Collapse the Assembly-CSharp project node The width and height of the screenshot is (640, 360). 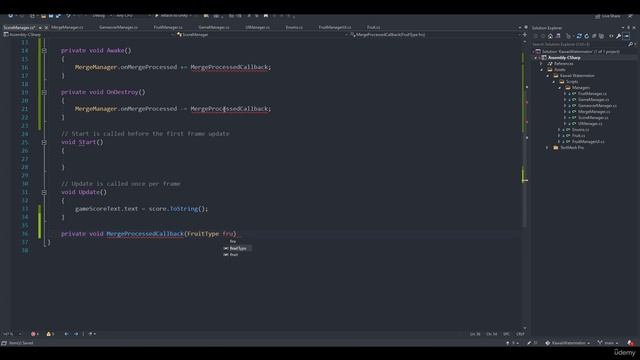click(536, 58)
